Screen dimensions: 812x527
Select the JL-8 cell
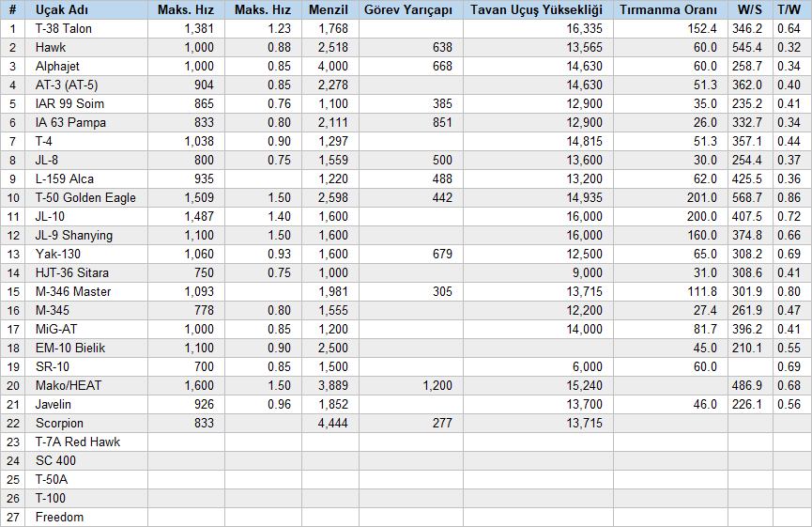tap(86, 160)
